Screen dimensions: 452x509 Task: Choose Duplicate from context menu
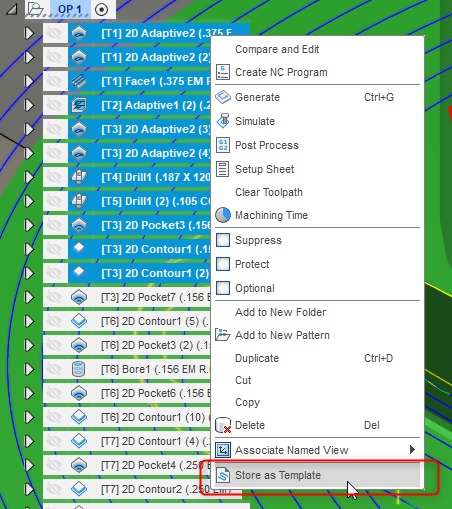pyautogui.click(x=257, y=358)
